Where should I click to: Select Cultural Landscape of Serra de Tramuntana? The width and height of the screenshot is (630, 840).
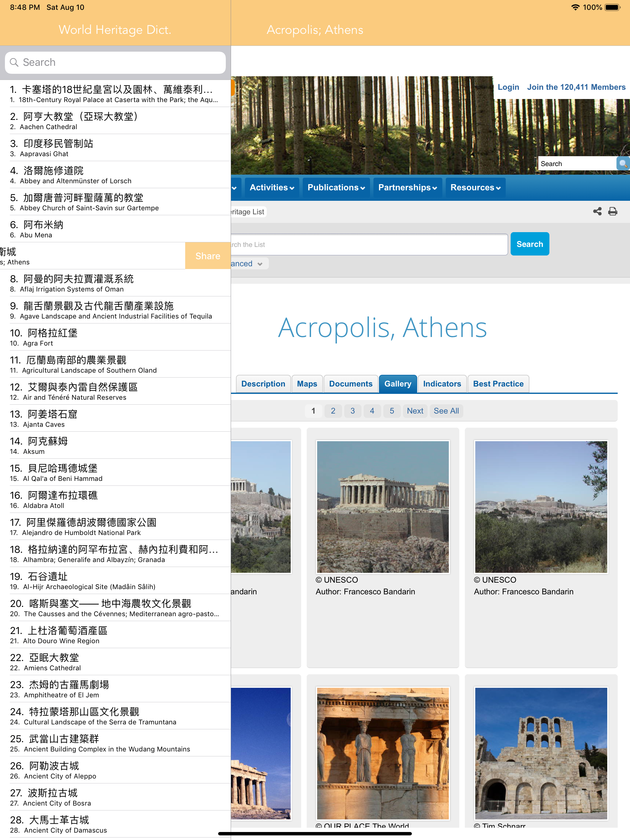(115, 716)
